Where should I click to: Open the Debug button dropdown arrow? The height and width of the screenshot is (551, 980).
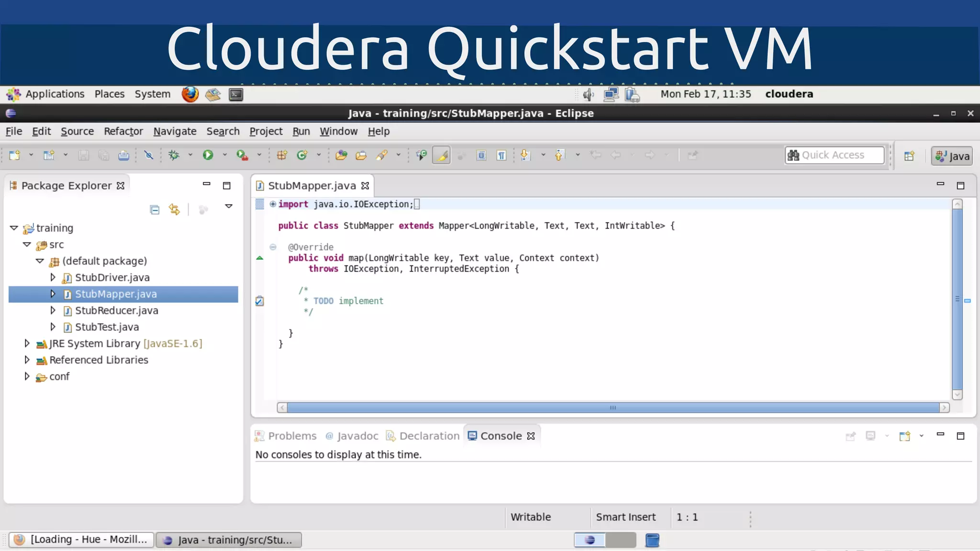pyautogui.click(x=190, y=155)
